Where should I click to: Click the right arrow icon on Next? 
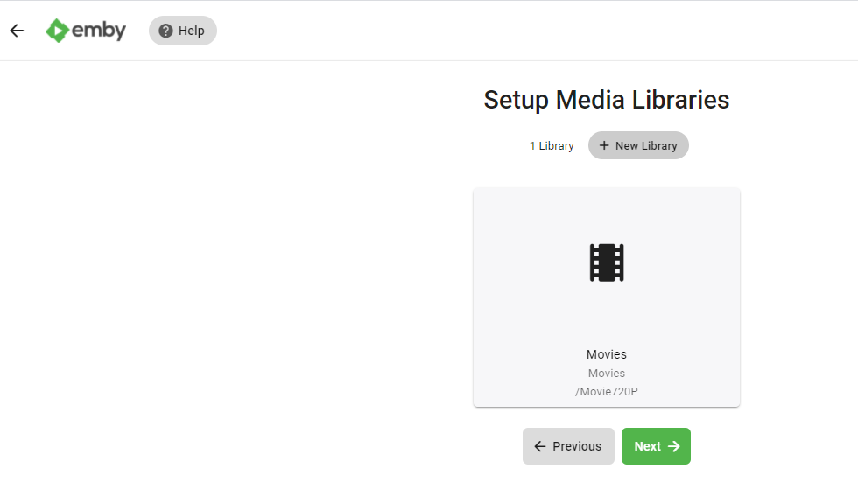(674, 446)
